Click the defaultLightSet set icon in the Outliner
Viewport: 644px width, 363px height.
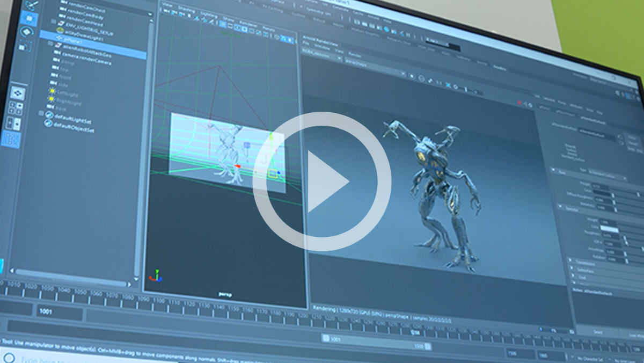(x=49, y=114)
